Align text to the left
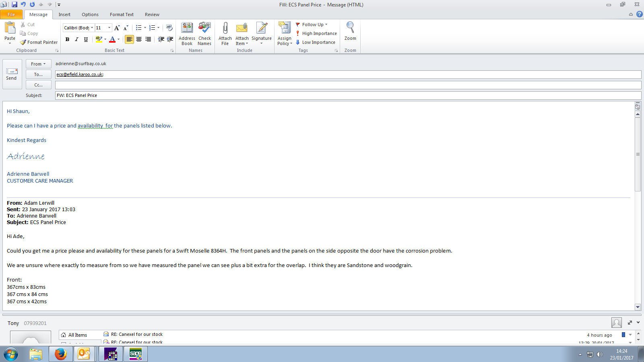This screenshot has width=644, height=362. [129, 39]
